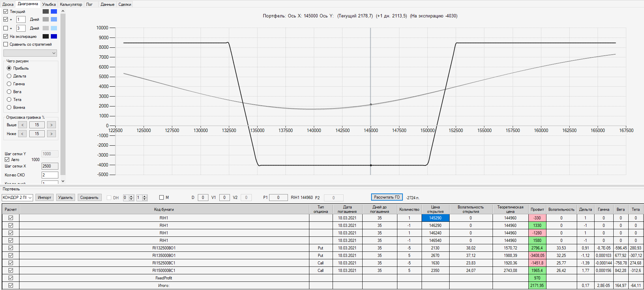Viewport: 644px width, 290px height.
Task: Click the Код бумаги column header
Action: pyautogui.click(x=164, y=209)
